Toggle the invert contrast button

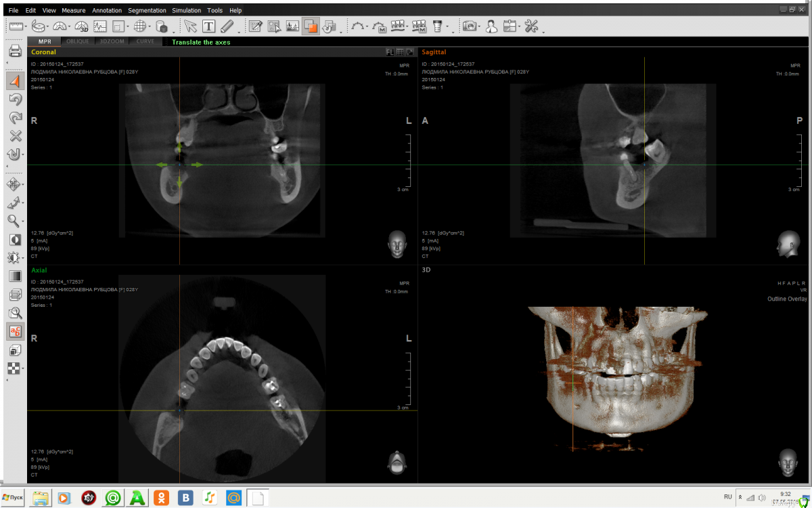pos(15,240)
